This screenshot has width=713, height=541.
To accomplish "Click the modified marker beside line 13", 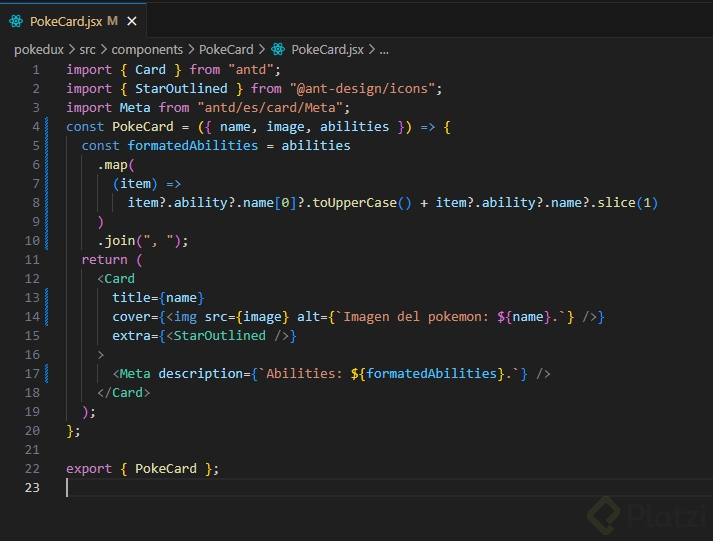I will coord(46,298).
